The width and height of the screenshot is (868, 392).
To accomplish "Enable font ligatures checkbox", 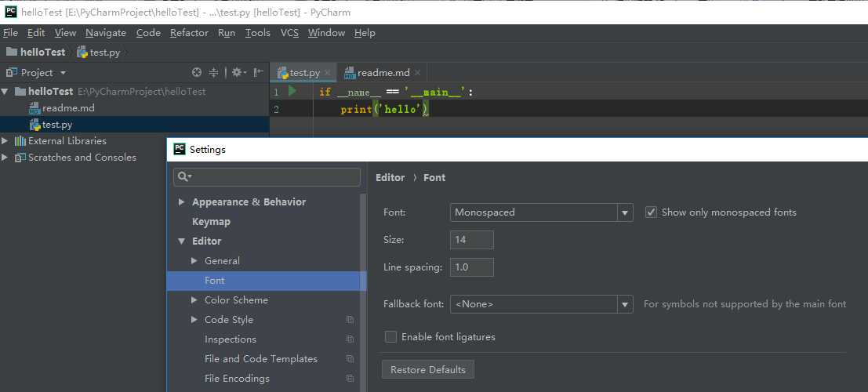I will (390, 336).
